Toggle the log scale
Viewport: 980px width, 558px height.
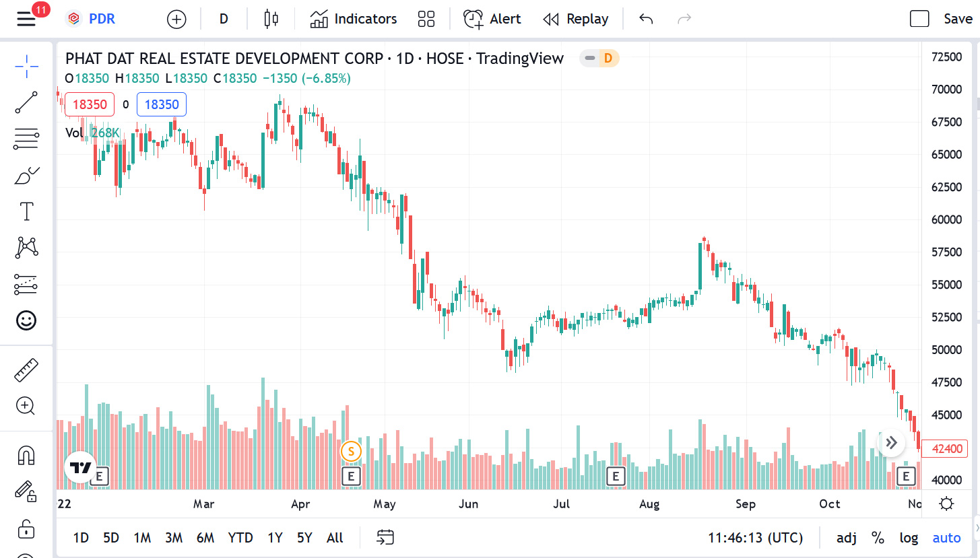click(909, 538)
